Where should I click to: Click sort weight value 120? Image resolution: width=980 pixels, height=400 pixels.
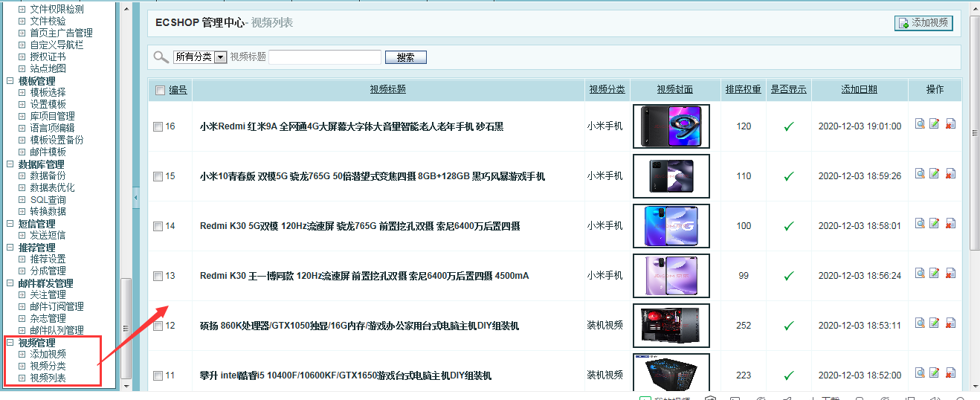click(x=744, y=126)
